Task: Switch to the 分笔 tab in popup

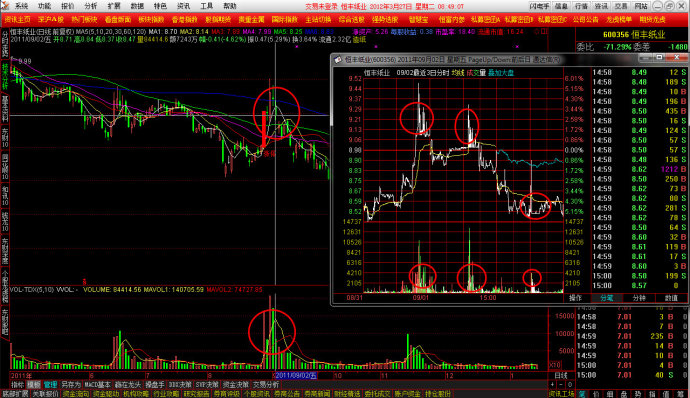Action: (606, 298)
